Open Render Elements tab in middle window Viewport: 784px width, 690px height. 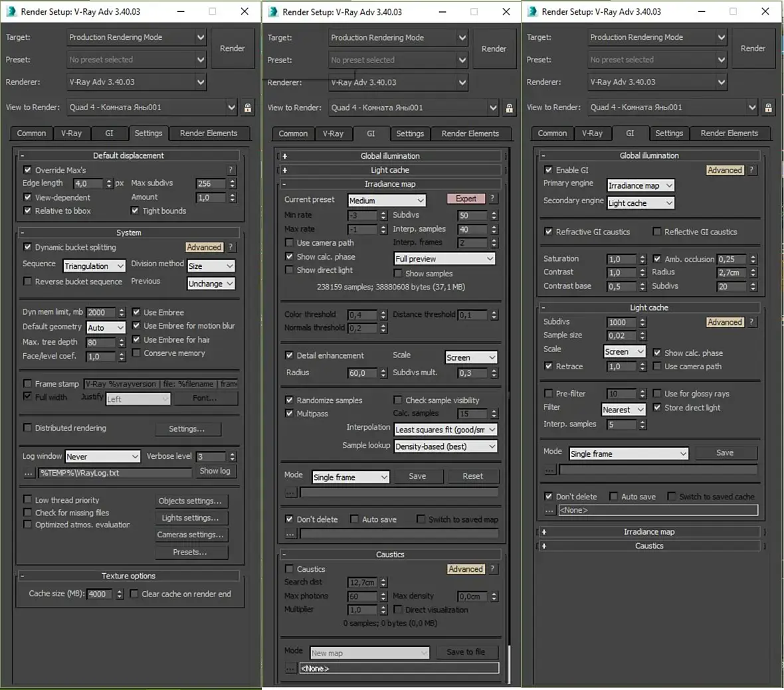pos(470,133)
